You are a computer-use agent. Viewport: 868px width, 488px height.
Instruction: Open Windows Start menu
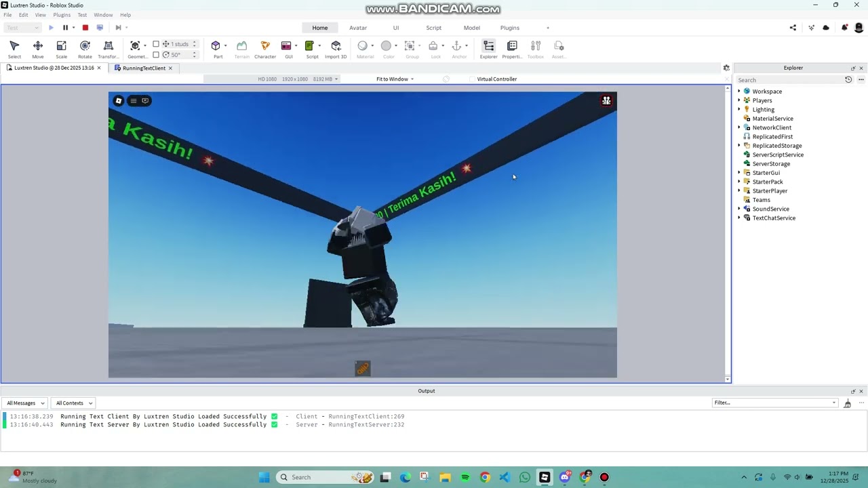pyautogui.click(x=264, y=477)
